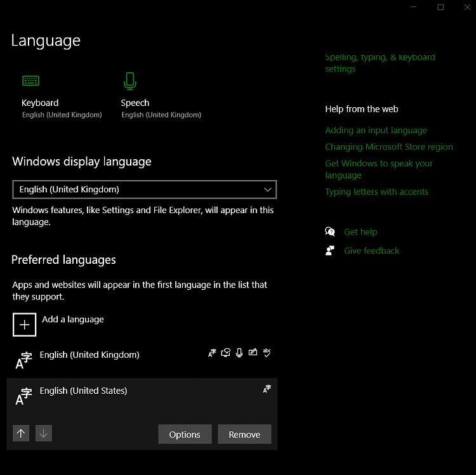The image size is (476, 475).
Task: Click the language icon beside English (United States)
Action: tap(23, 396)
